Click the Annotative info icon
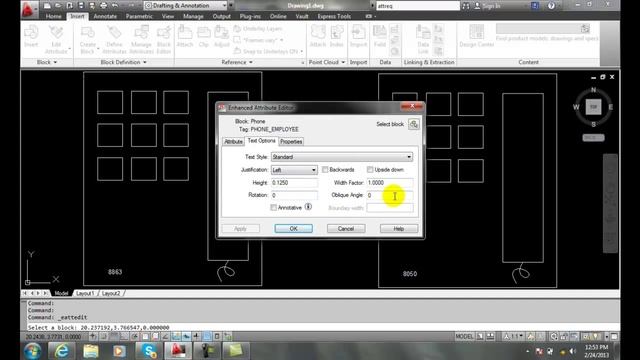 (x=308, y=207)
